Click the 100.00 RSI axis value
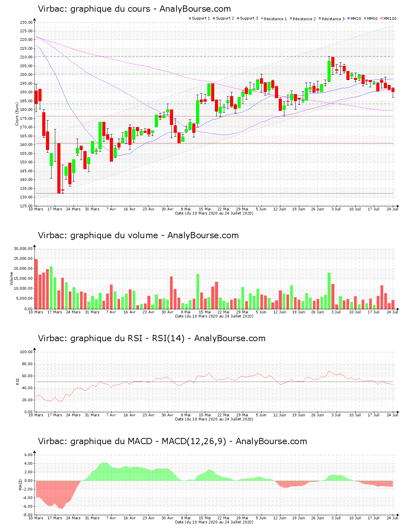The image size is (412, 532). 26,352
